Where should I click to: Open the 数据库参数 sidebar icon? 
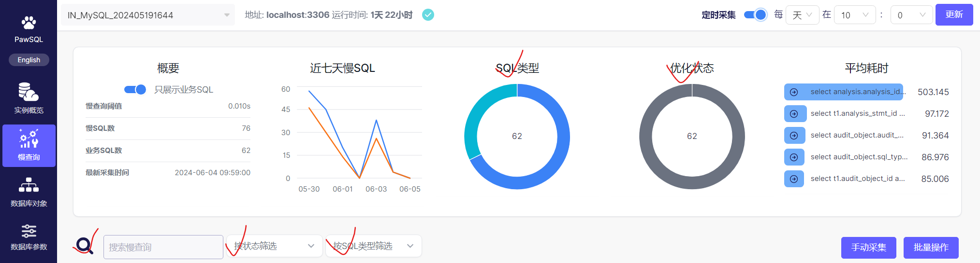[x=29, y=231]
